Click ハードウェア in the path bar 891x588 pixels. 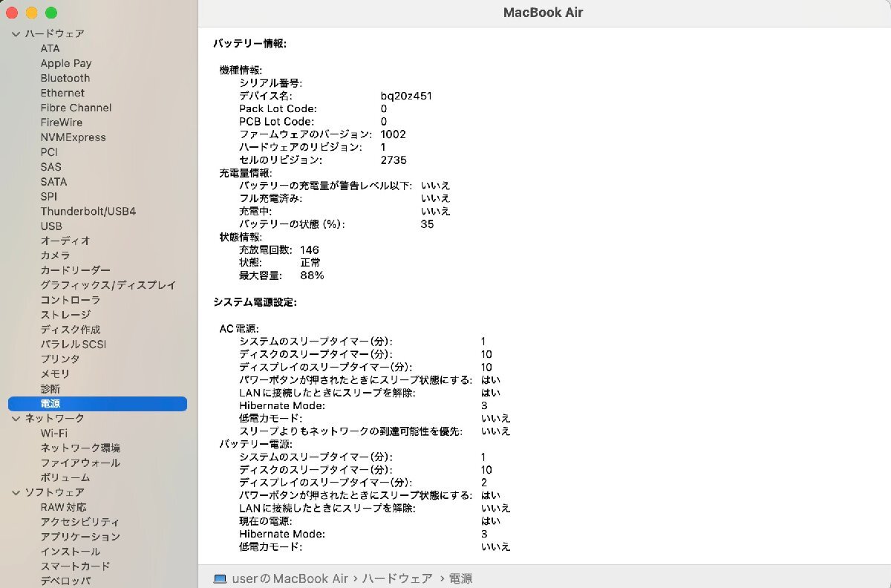click(397, 578)
